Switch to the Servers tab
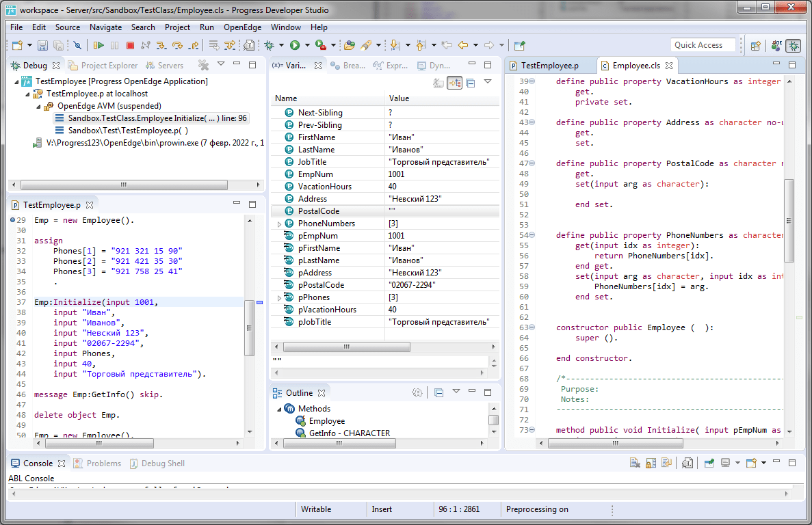Image resolution: width=812 pixels, height=525 pixels. point(165,66)
